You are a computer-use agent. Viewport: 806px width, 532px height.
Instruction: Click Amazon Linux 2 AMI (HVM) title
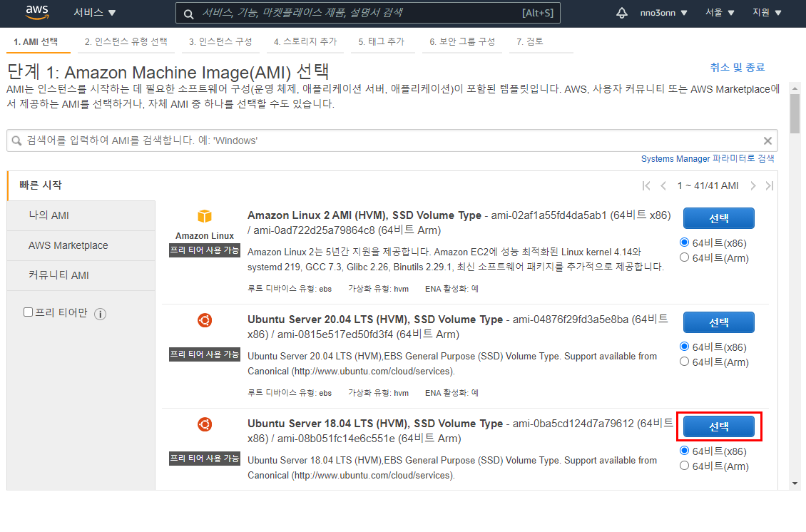(x=364, y=215)
